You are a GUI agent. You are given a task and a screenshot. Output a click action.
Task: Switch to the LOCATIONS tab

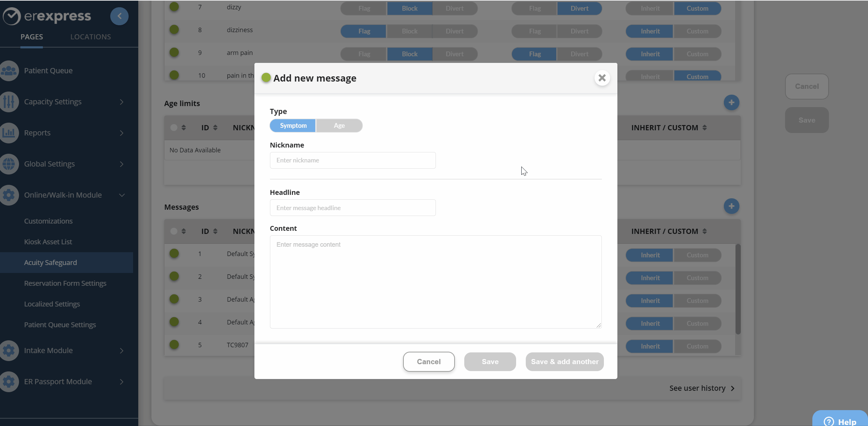(x=91, y=37)
